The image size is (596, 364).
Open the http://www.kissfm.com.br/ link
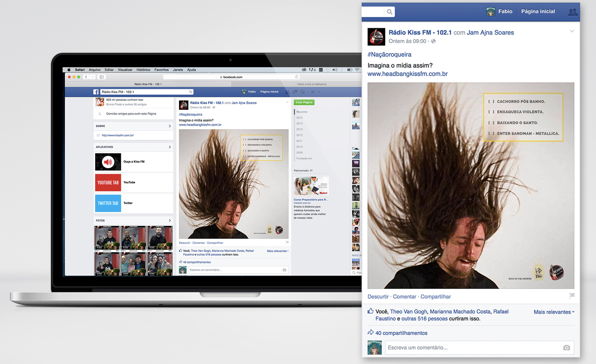[x=118, y=135]
